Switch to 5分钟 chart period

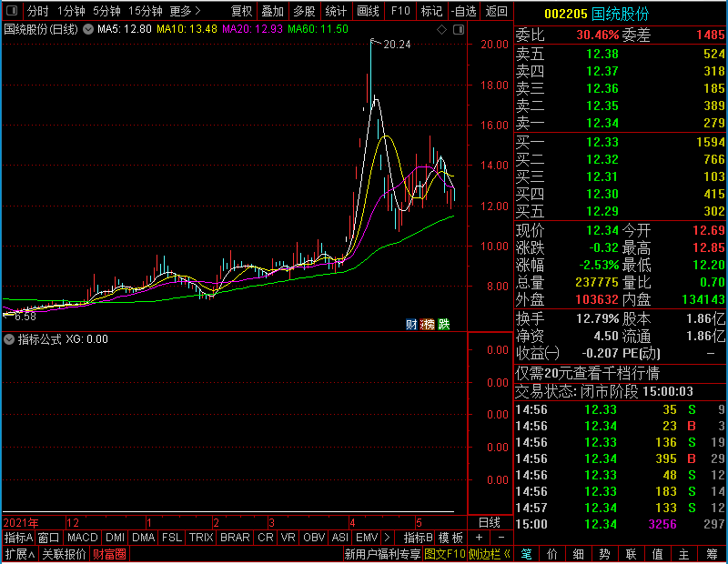pyautogui.click(x=106, y=11)
